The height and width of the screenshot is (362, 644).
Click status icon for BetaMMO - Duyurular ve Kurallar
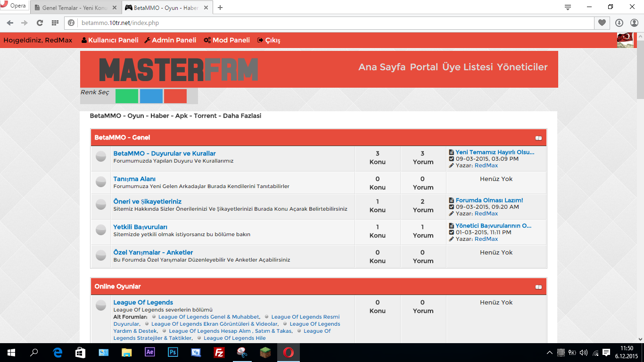pyautogui.click(x=101, y=156)
